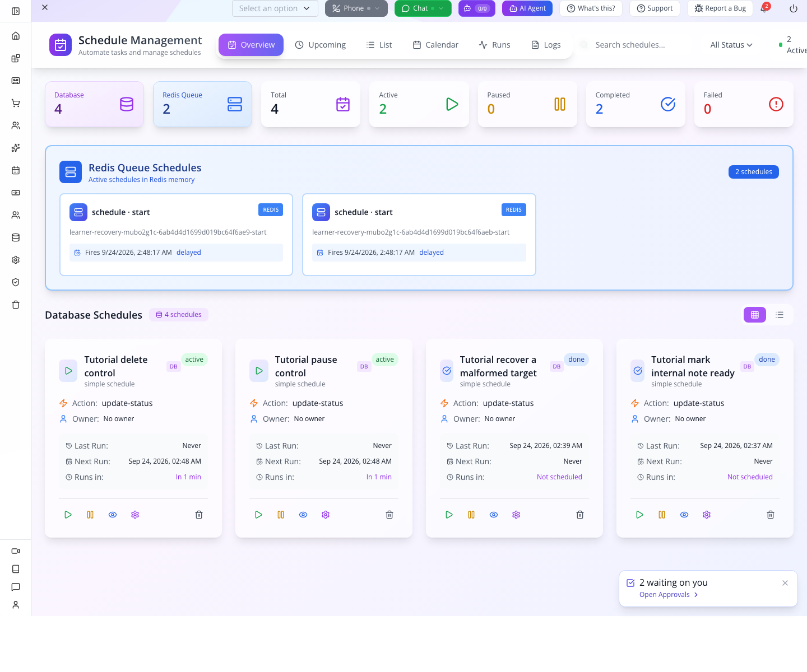Select the Failed stat card
The width and height of the screenshot is (807, 672).
pyautogui.click(x=744, y=104)
